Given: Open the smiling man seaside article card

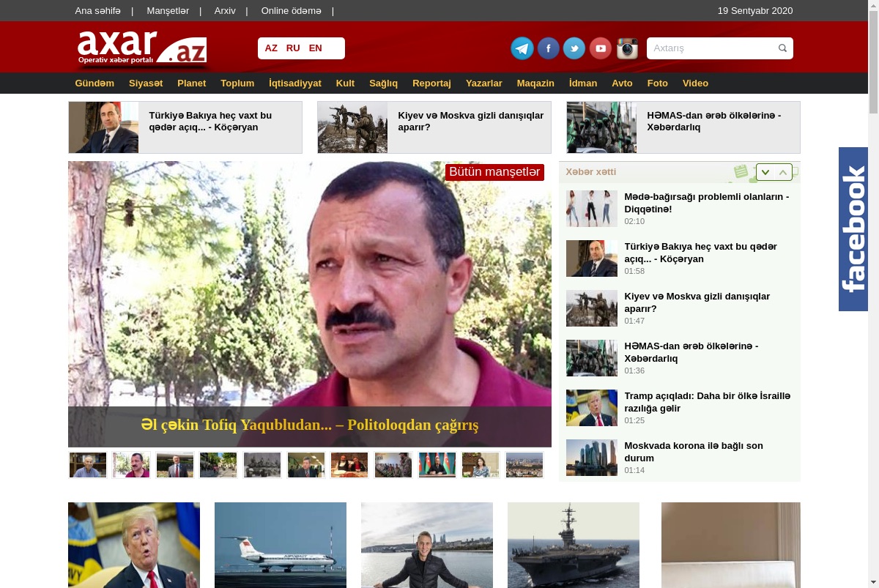Looking at the screenshot, I should point(427,545).
